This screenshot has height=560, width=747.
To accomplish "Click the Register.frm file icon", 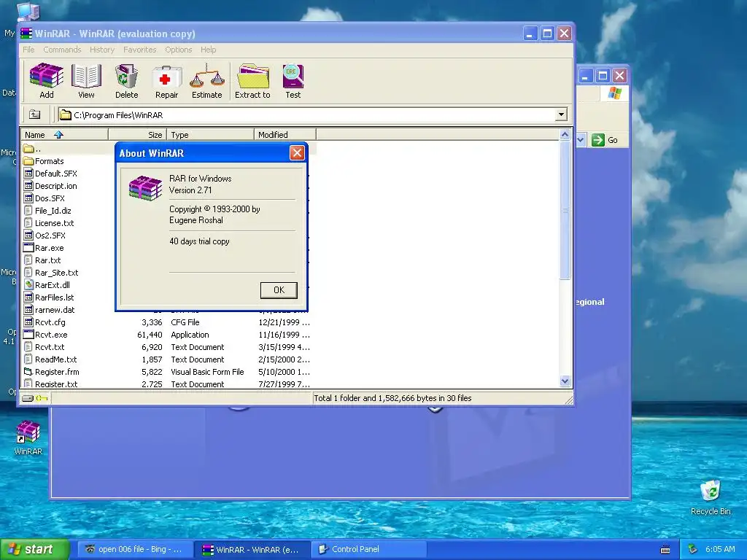I will pos(28,371).
